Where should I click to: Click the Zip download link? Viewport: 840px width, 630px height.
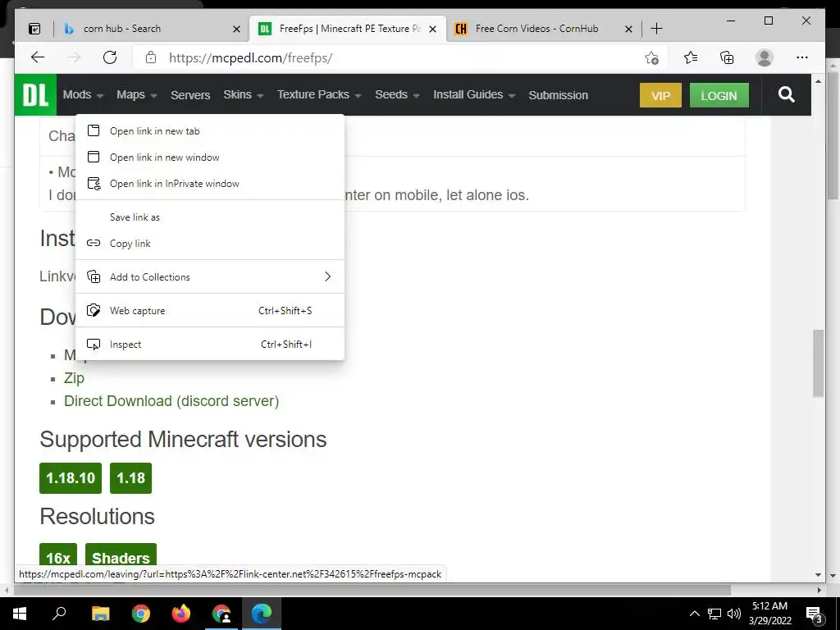click(x=74, y=378)
